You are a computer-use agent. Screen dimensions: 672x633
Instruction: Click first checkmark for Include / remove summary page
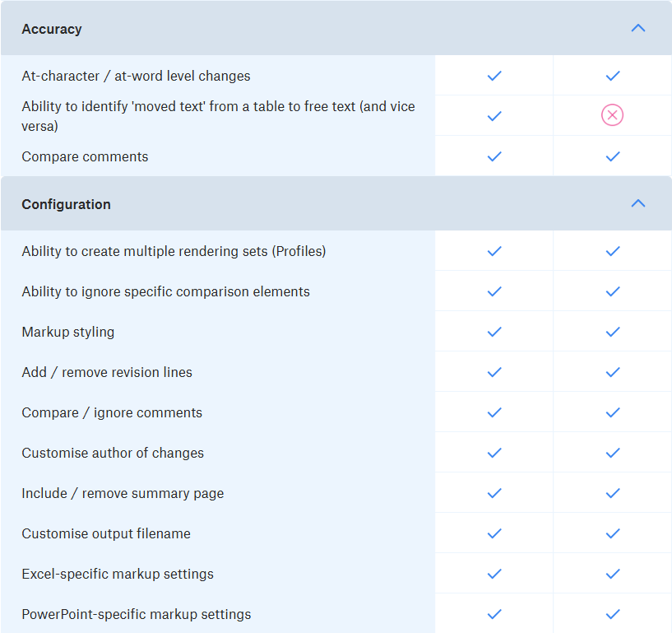[494, 493]
